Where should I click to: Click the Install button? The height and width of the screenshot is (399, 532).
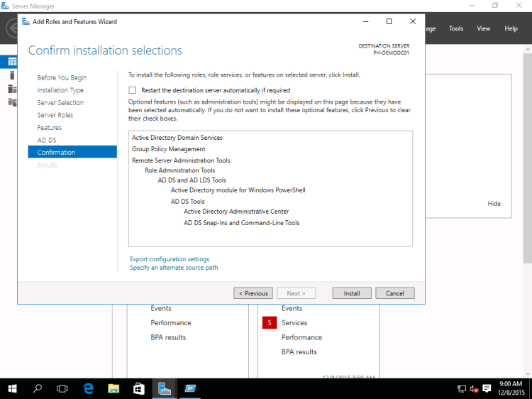pos(352,293)
